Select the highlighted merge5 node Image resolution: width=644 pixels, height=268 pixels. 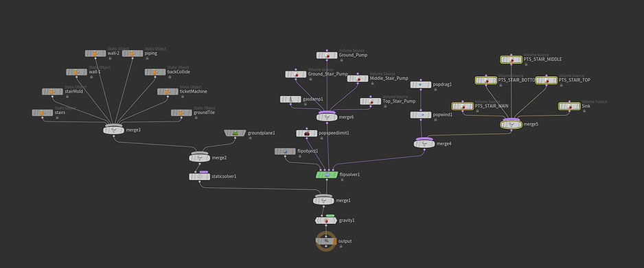[x=511, y=125]
